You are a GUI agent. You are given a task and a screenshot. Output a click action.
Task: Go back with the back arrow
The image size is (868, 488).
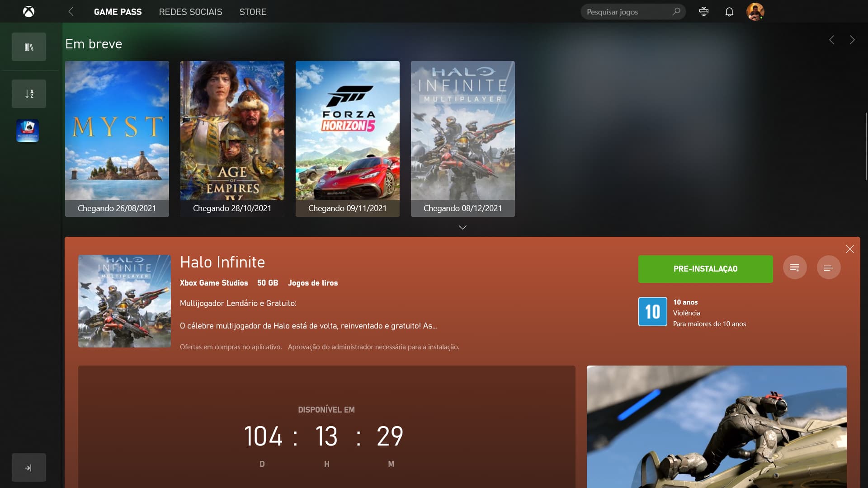coord(71,12)
